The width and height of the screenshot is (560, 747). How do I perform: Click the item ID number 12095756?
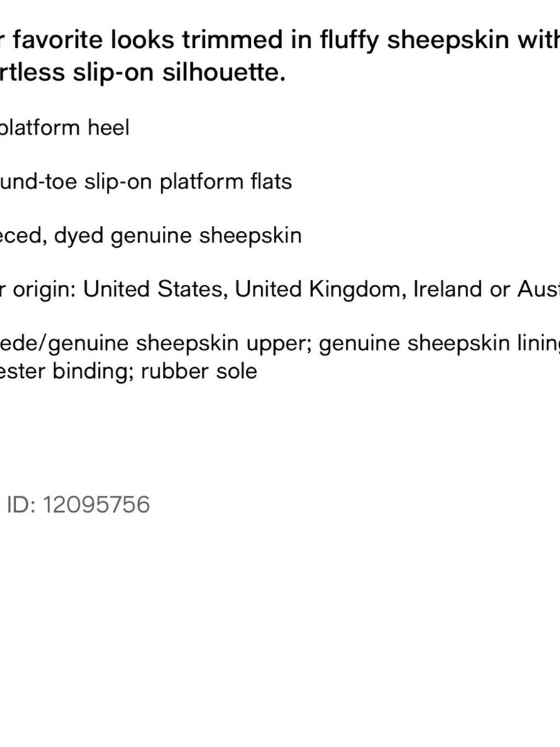(96, 505)
